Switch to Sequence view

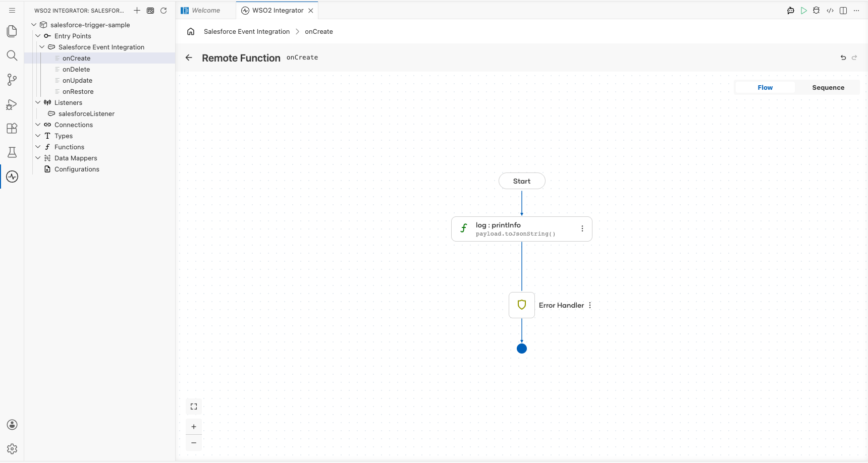pyautogui.click(x=828, y=87)
